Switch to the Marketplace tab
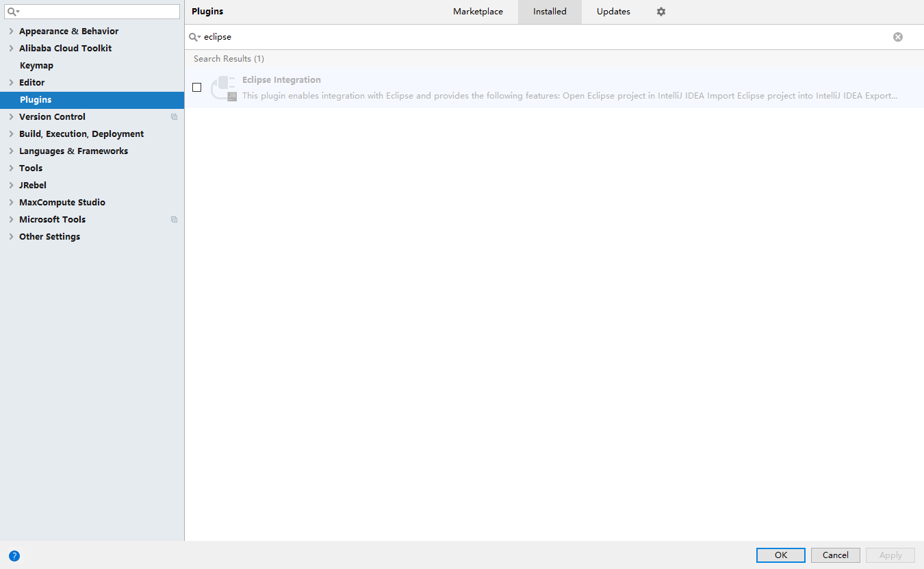The image size is (924, 569). click(x=478, y=12)
